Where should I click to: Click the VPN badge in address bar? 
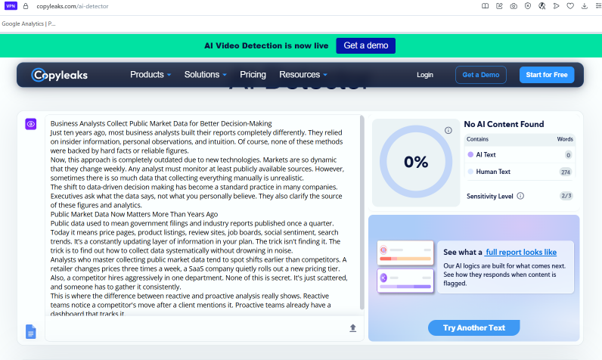[11, 6]
